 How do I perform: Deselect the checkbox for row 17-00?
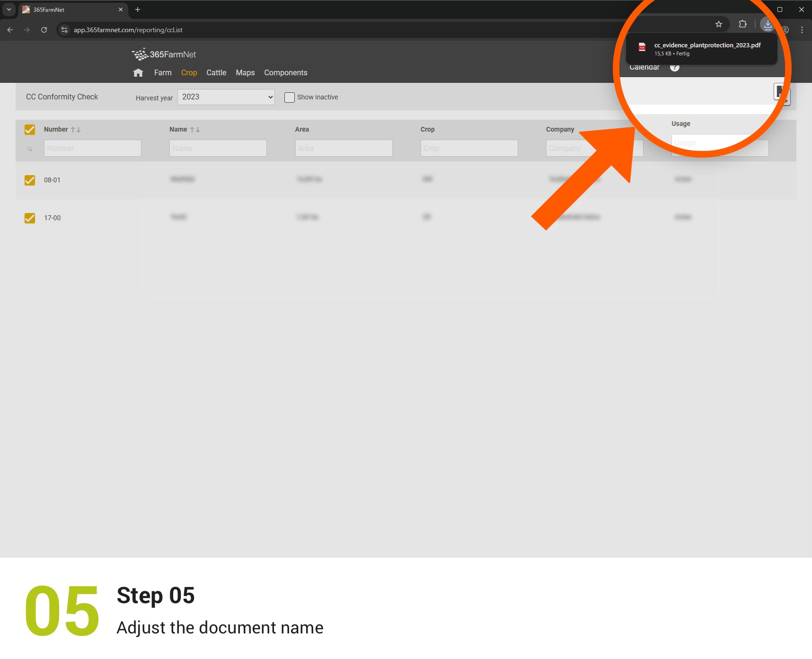(30, 218)
